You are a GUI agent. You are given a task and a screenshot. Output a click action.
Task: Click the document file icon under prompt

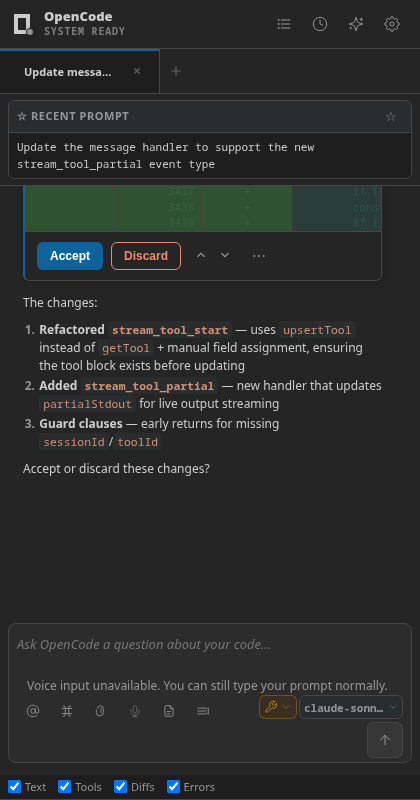169,711
